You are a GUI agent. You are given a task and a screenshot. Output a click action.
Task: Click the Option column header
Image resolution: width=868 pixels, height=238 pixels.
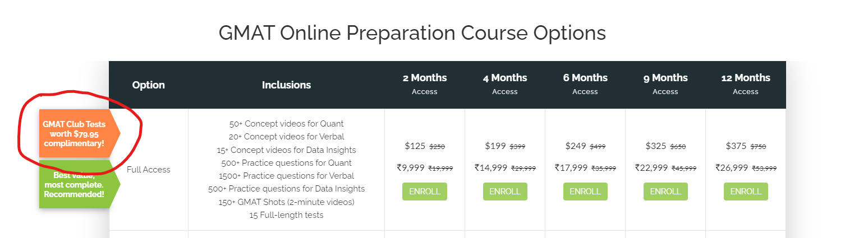point(148,85)
